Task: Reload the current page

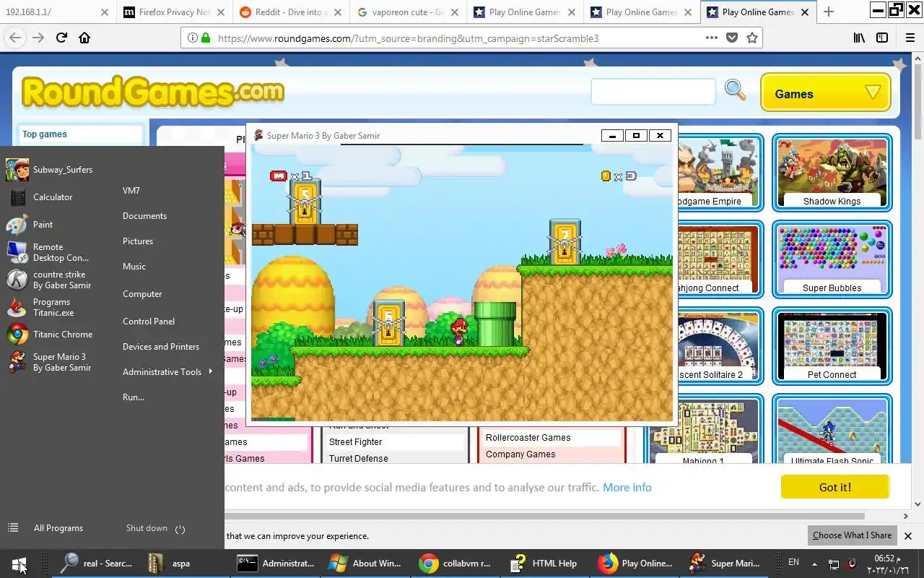Action: coord(61,38)
